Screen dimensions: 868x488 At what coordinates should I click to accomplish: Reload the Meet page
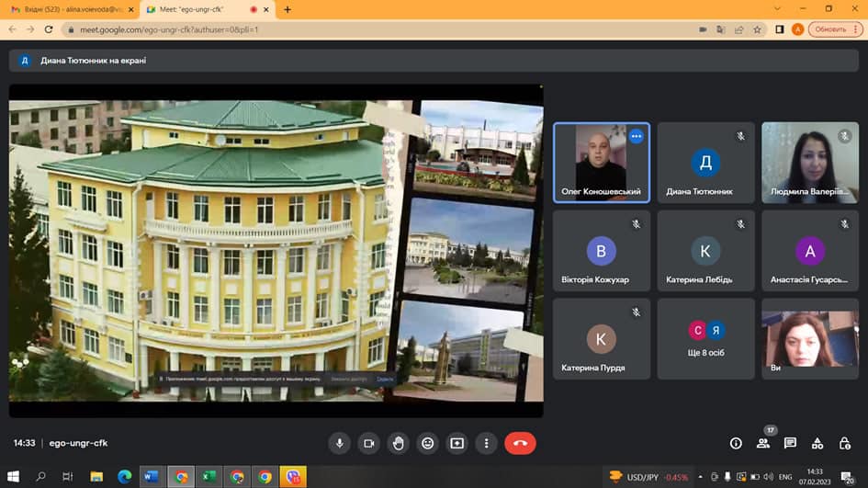click(x=49, y=29)
